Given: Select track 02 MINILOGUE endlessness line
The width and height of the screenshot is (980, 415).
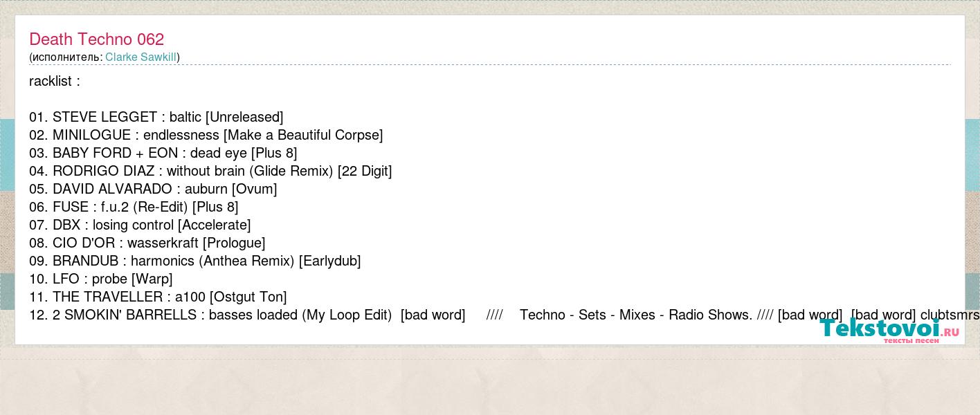Looking at the screenshot, I should (206, 135).
